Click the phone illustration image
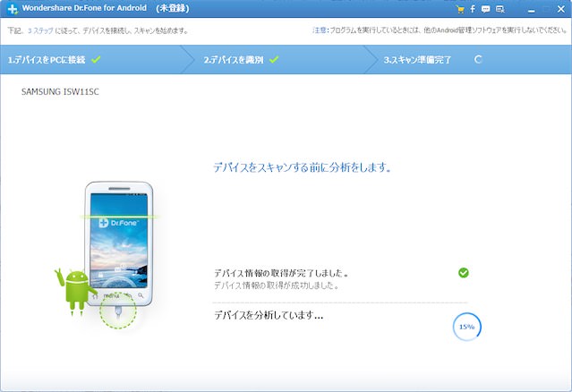The height and width of the screenshot is (392, 572). coord(119,243)
